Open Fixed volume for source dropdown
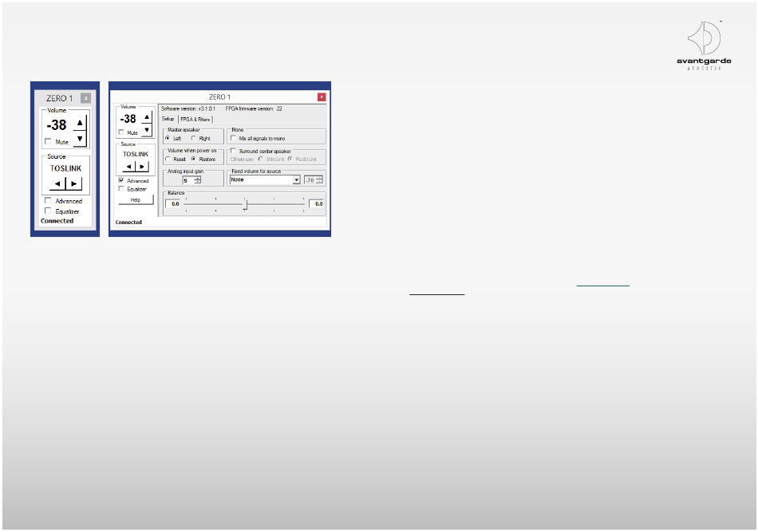The image size is (758, 532). (x=296, y=180)
